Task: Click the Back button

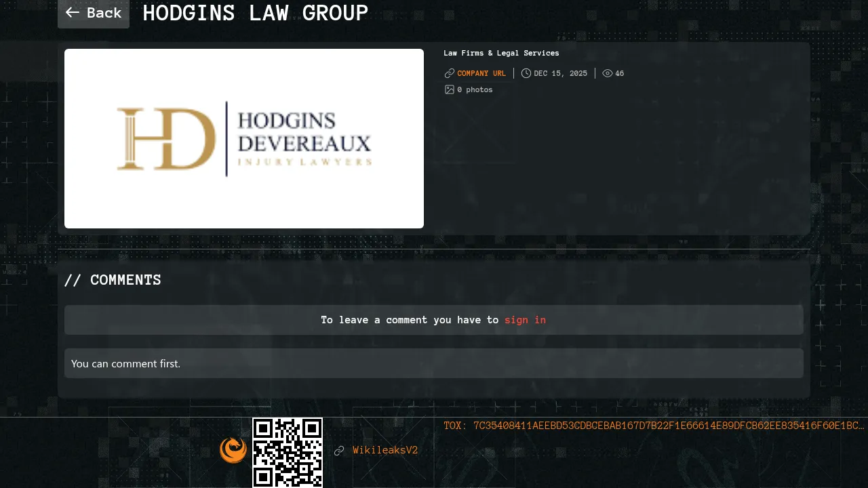Action: click(94, 13)
